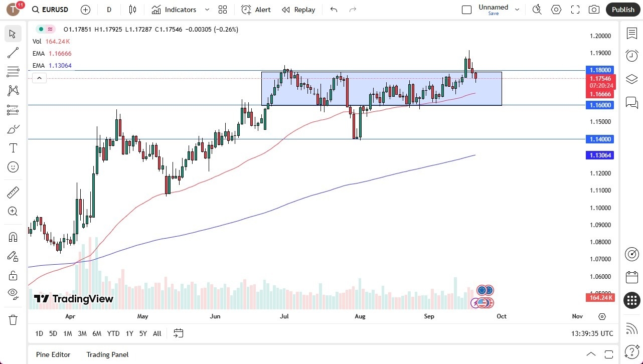Image resolution: width=643 pixels, height=364 pixels.
Task: Open the Emoji stickers tool
Action: [x=13, y=167]
